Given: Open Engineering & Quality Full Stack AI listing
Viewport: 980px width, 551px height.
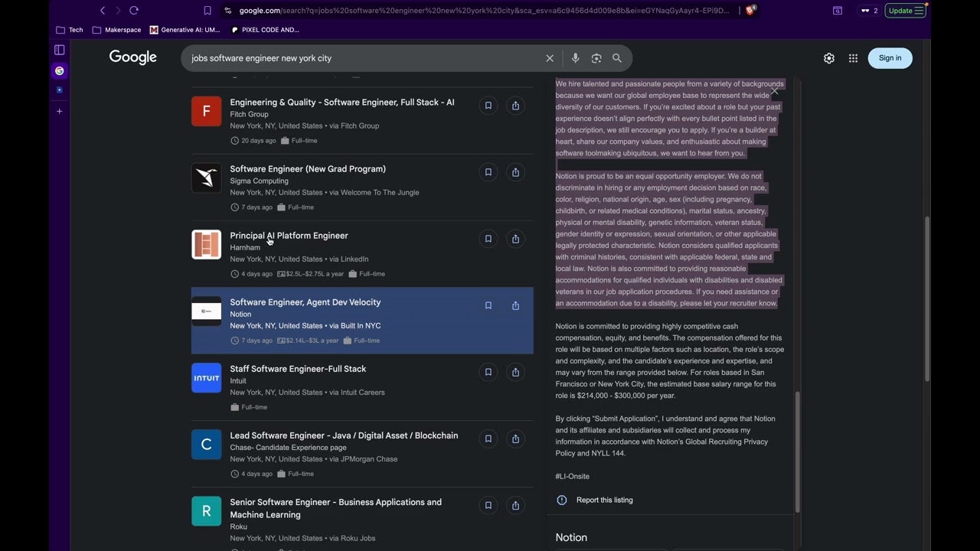Looking at the screenshot, I should click(342, 103).
